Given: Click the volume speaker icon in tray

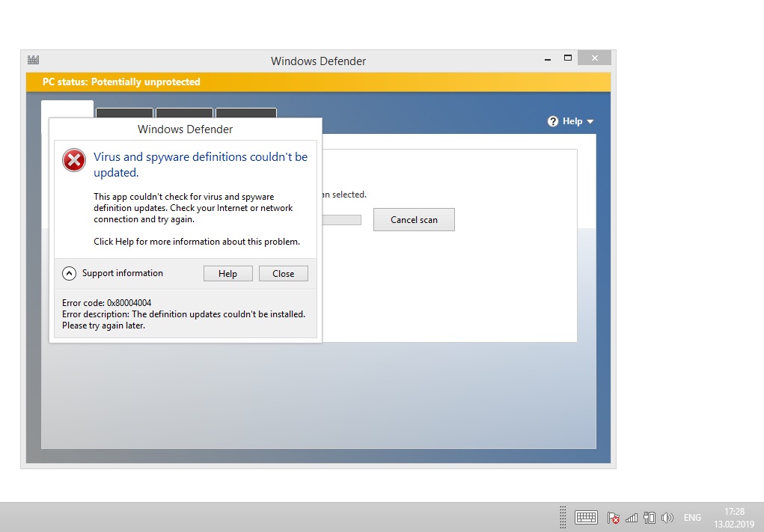Looking at the screenshot, I should 667,517.
